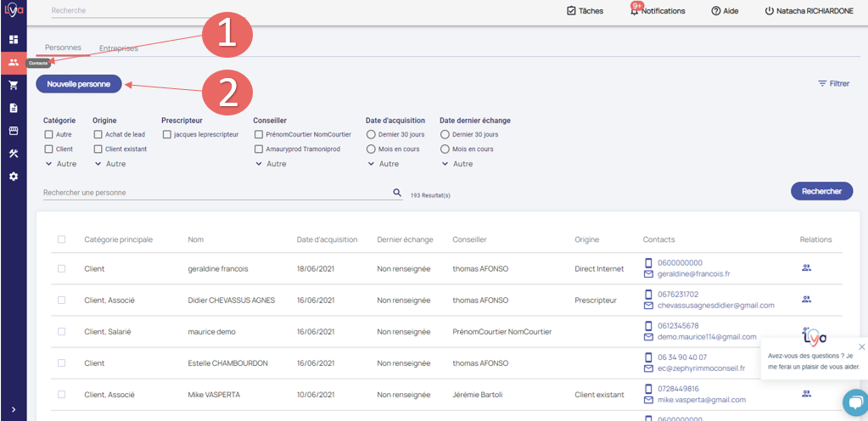This screenshot has height=421, width=868.
Task: Open the tools wrench sidebar icon
Action: (13, 154)
